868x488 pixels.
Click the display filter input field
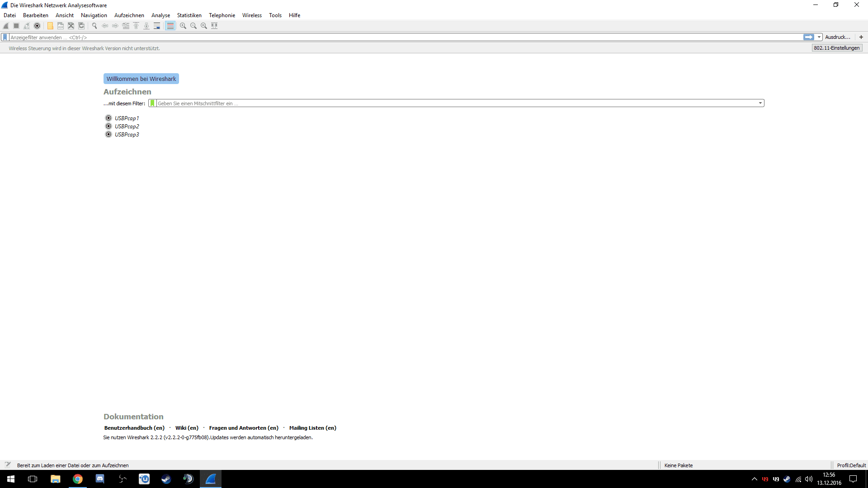pos(406,38)
